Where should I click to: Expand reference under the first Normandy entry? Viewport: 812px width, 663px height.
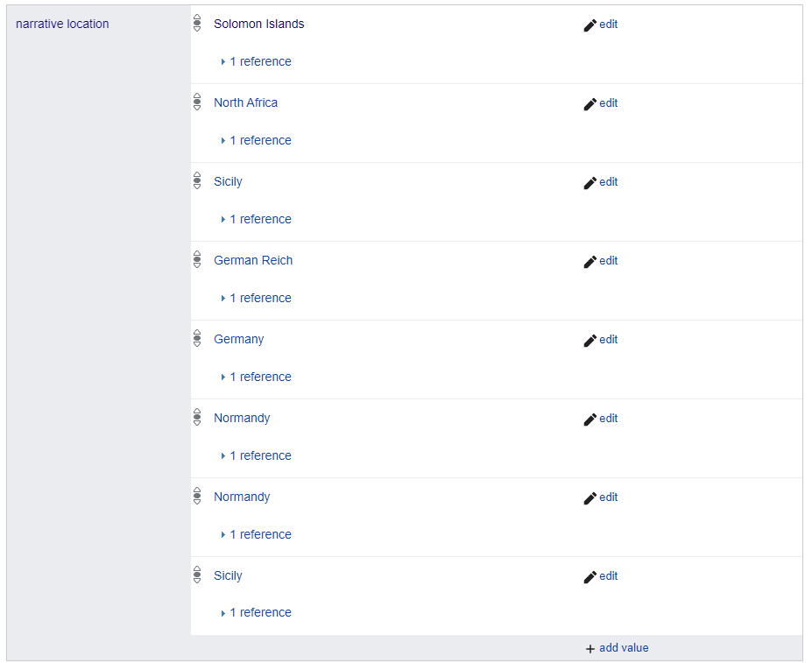259,456
